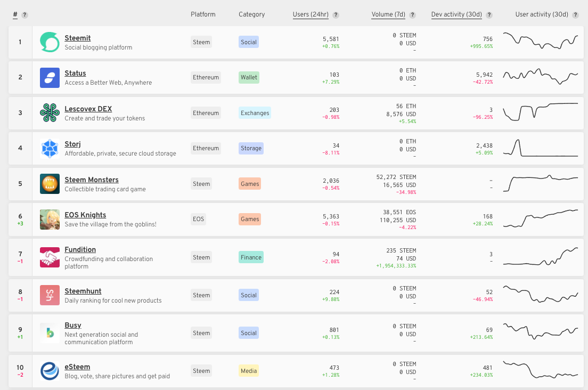Click the Wallet category tag

click(249, 77)
